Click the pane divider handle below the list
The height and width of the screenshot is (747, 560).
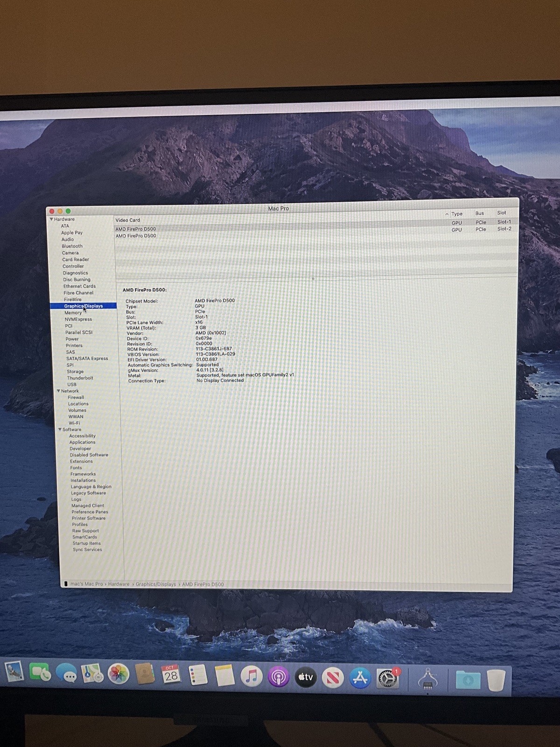click(x=313, y=279)
